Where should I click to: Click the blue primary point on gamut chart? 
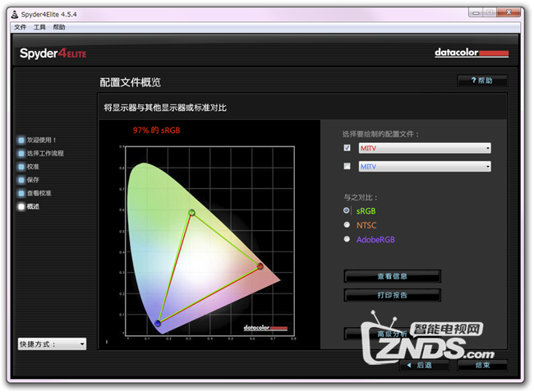(158, 323)
